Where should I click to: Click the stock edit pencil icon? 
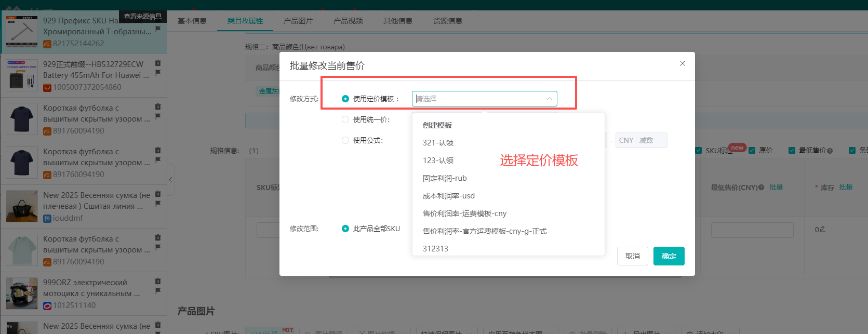tap(823, 229)
